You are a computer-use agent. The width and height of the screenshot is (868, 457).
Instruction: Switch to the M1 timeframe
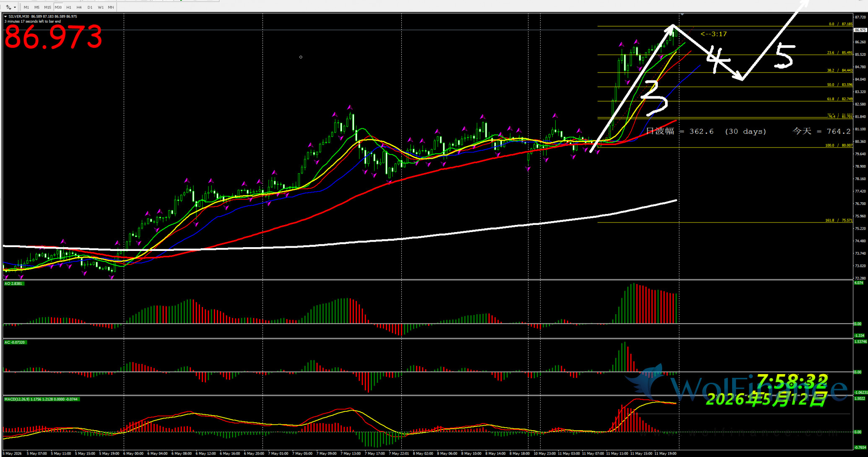pyautogui.click(x=26, y=7)
